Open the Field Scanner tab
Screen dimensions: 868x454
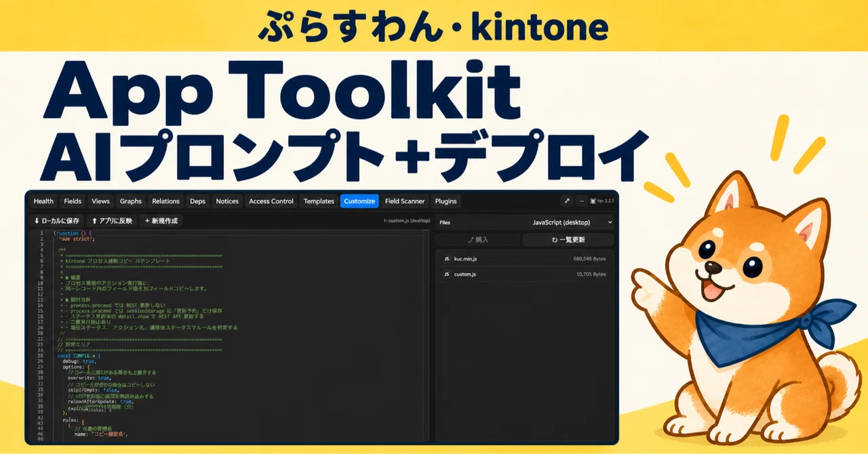click(405, 201)
